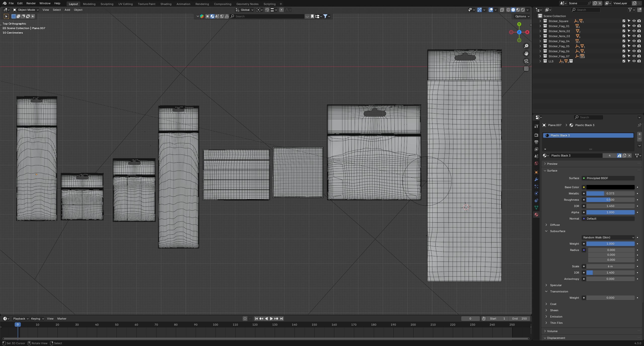Open the Physics properties tab
Image resolution: width=644 pixels, height=346 pixels.
[x=536, y=193]
